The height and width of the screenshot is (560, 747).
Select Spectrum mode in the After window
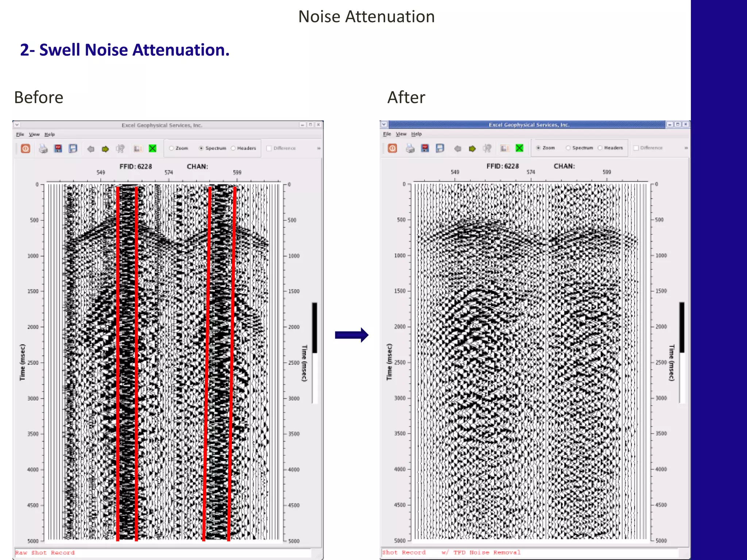(568, 148)
